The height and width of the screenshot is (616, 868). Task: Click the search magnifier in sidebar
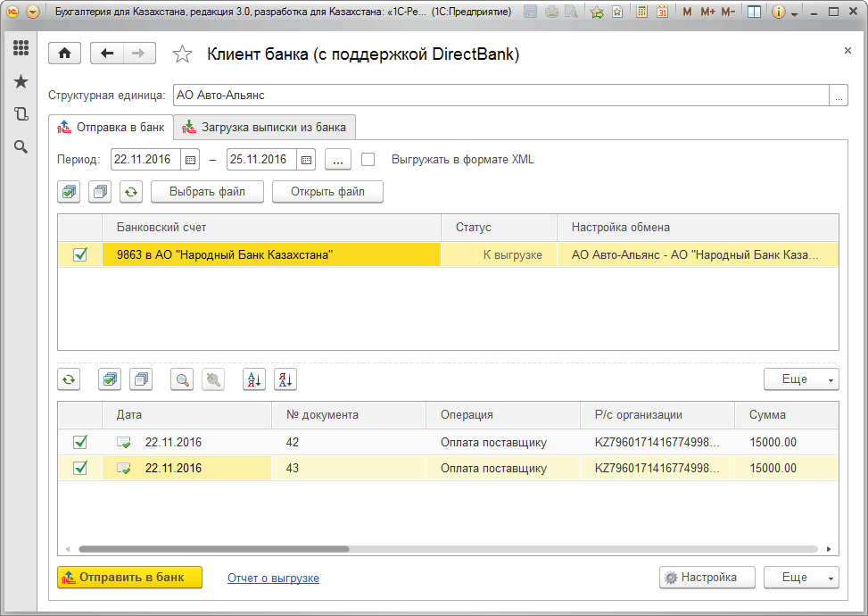click(x=21, y=146)
